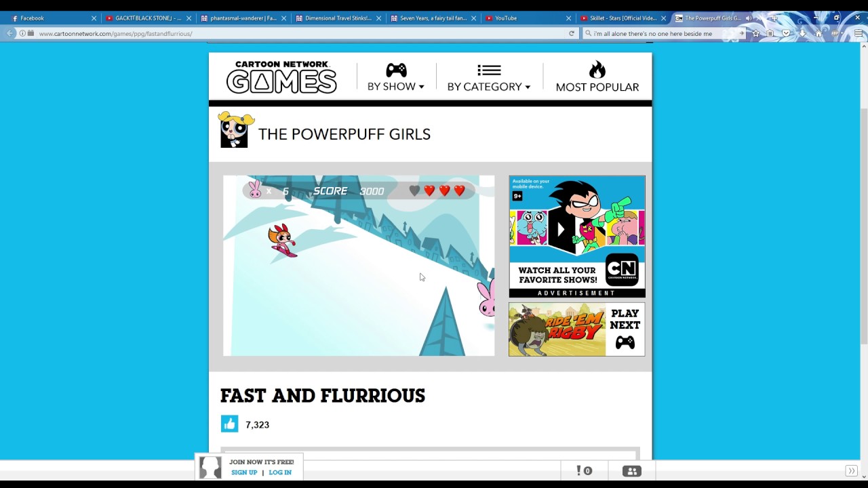Click the browser search box
868x488 pixels.
(663, 33)
